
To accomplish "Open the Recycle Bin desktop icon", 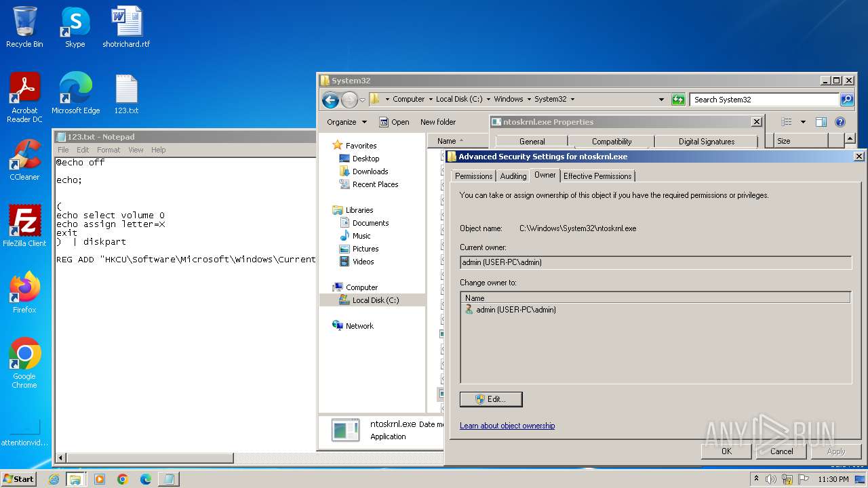I will point(24,27).
